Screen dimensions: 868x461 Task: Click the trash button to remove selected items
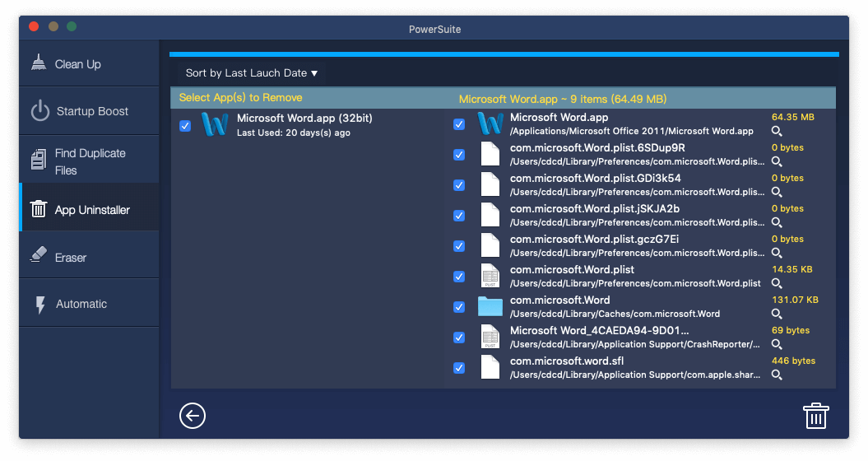pyautogui.click(x=815, y=416)
